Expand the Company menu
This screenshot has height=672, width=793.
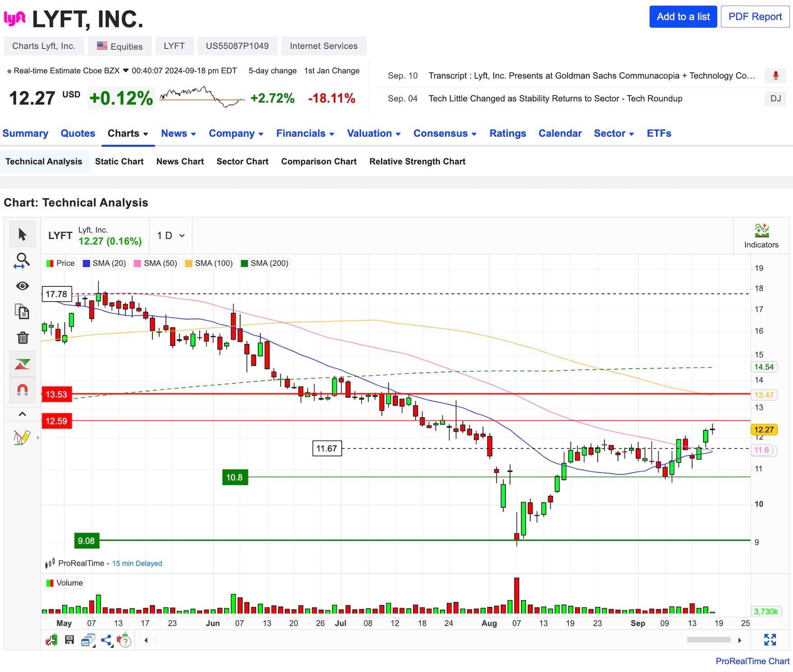click(236, 133)
